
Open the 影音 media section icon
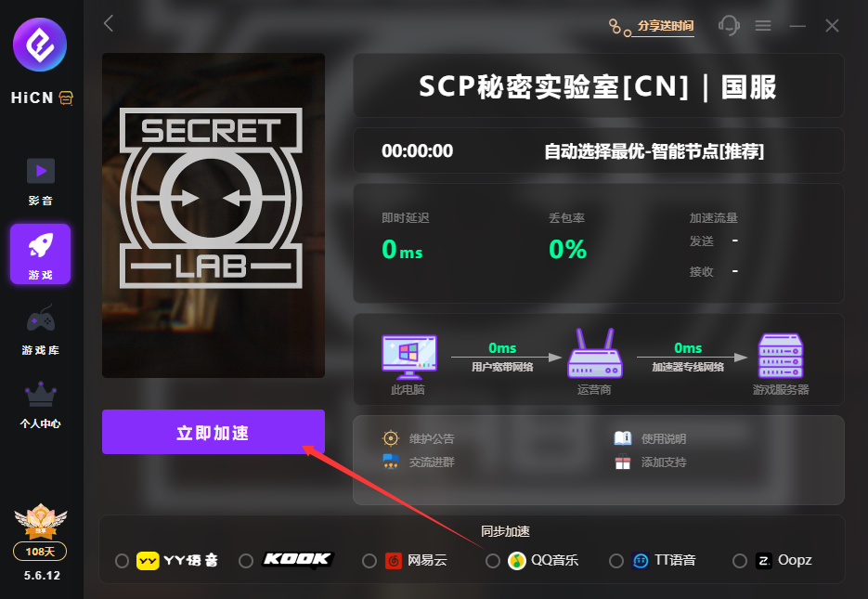point(41,171)
